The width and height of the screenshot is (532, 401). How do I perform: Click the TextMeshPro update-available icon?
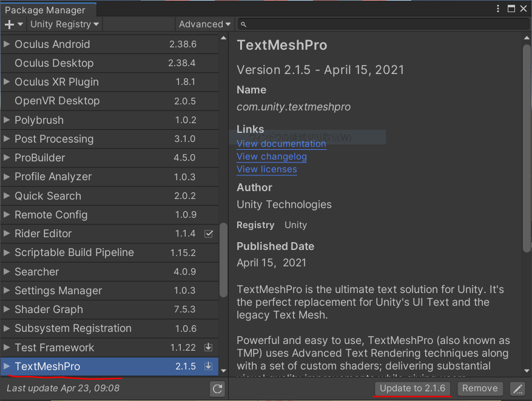point(208,366)
